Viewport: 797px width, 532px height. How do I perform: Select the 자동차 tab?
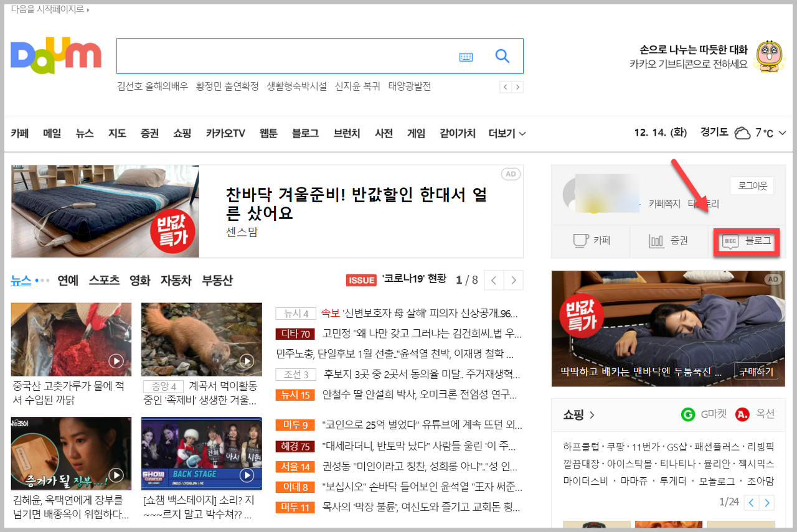pos(176,280)
